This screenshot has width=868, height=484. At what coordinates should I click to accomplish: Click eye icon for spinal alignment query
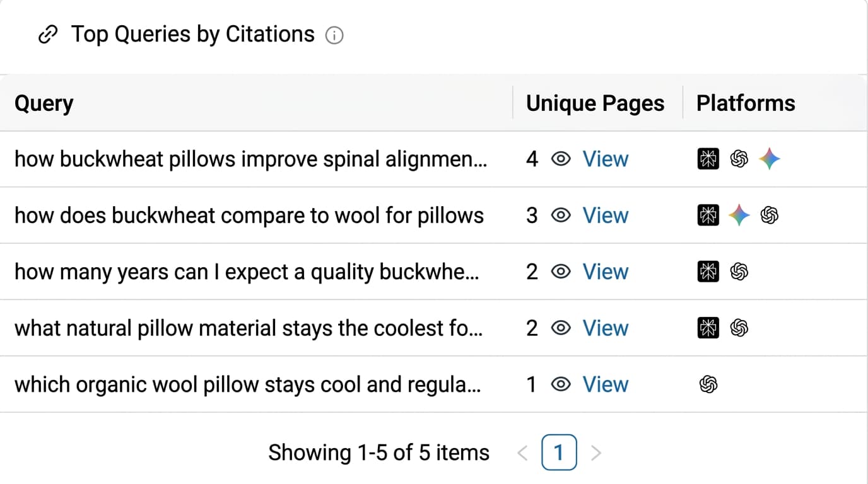click(x=561, y=159)
